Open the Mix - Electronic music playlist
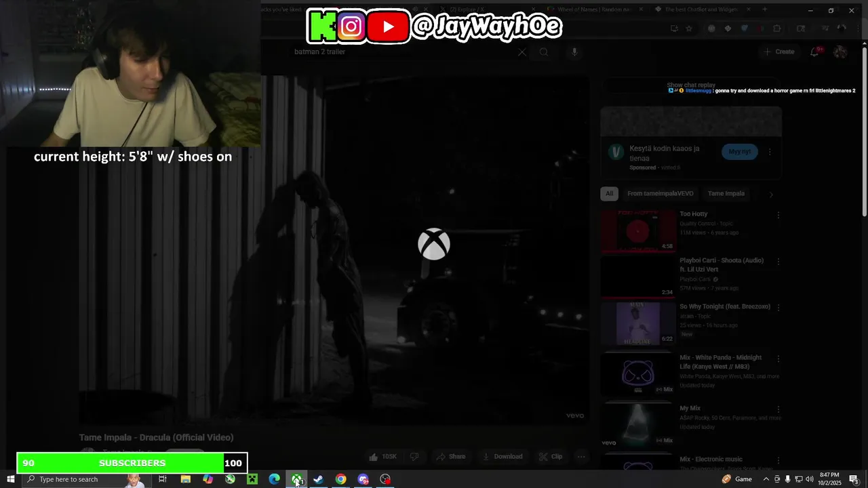The height and width of the screenshot is (488, 868). tap(711, 460)
